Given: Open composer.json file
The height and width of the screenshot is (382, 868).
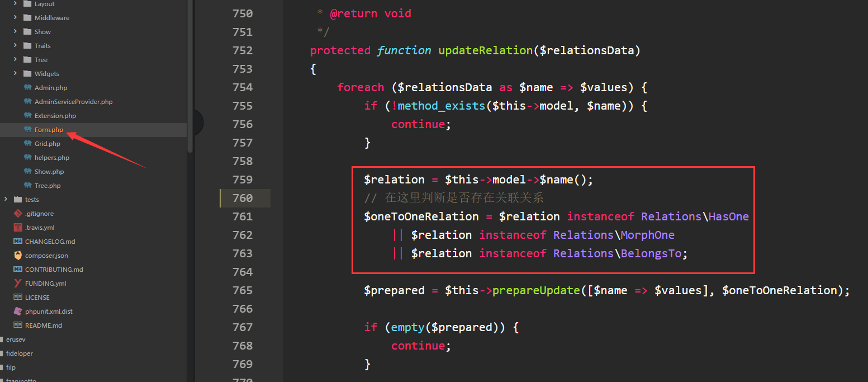Looking at the screenshot, I should click(46, 256).
